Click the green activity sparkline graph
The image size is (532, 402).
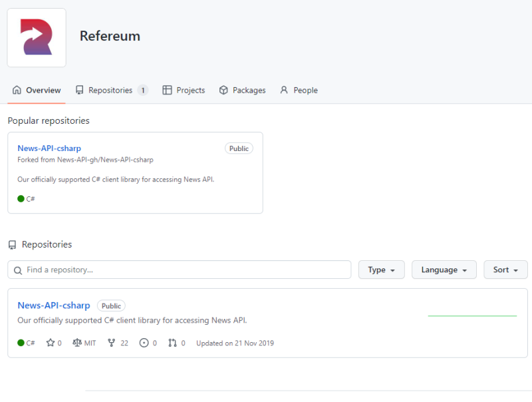click(x=472, y=315)
